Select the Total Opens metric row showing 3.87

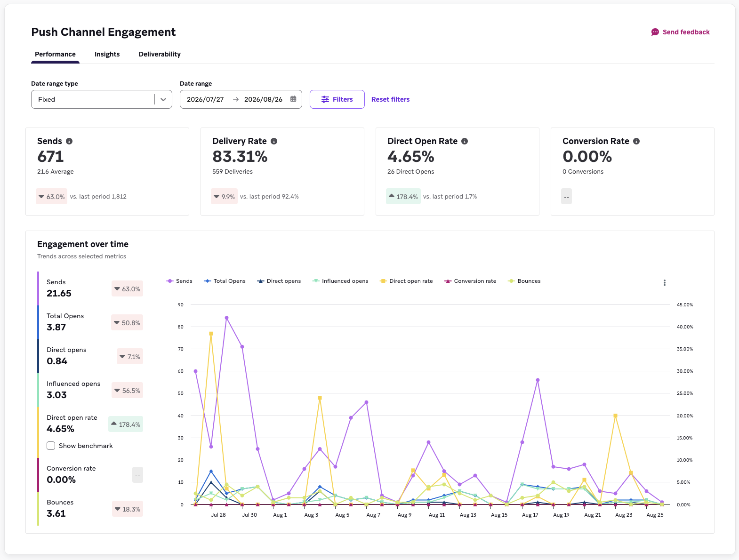click(x=90, y=322)
